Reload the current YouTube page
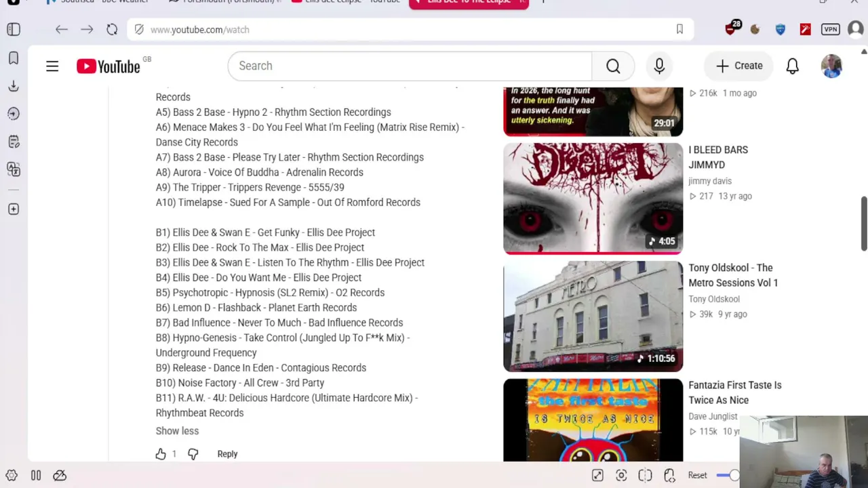Image resolution: width=868 pixels, height=488 pixels. [112, 29]
